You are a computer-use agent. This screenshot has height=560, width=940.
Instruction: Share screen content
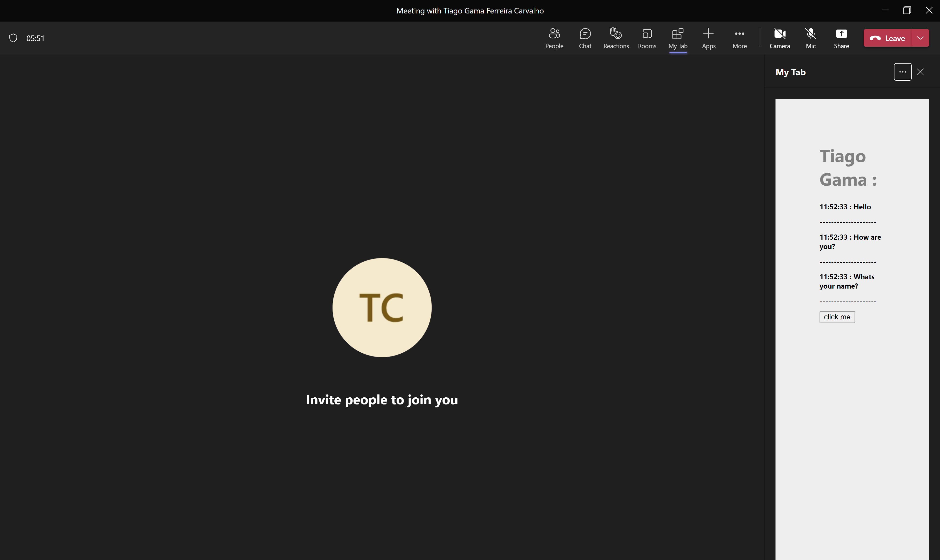[841, 38]
